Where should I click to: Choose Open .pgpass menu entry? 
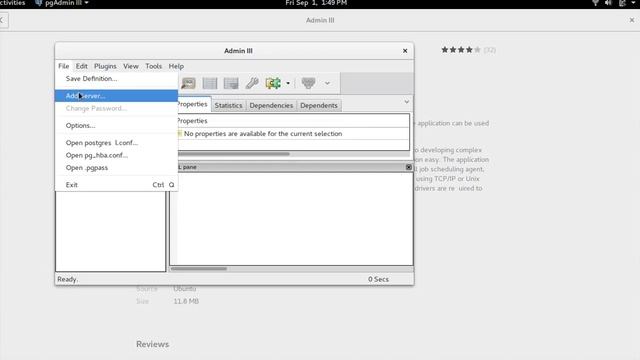[x=116, y=168]
